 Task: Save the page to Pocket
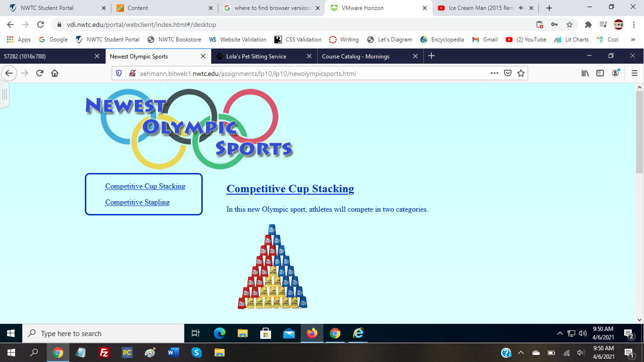pyautogui.click(x=508, y=73)
